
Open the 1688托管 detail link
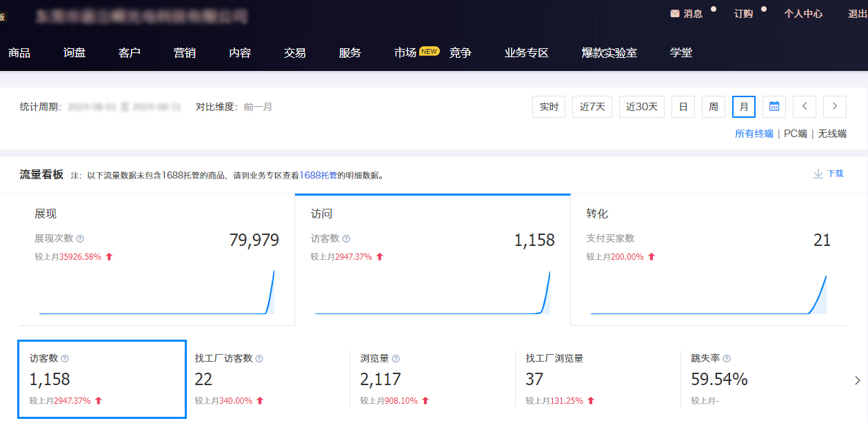[x=319, y=176]
